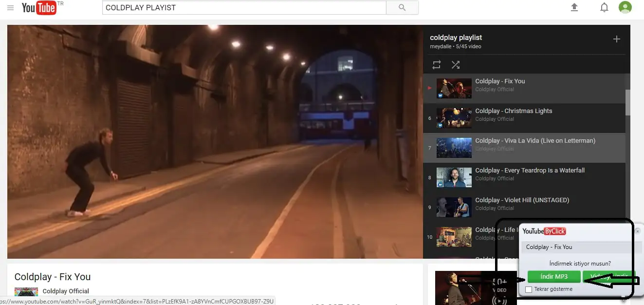Close the YouTube ByClick popup
Image resolution: width=644 pixels, height=305 pixels.
coord(638,231)
